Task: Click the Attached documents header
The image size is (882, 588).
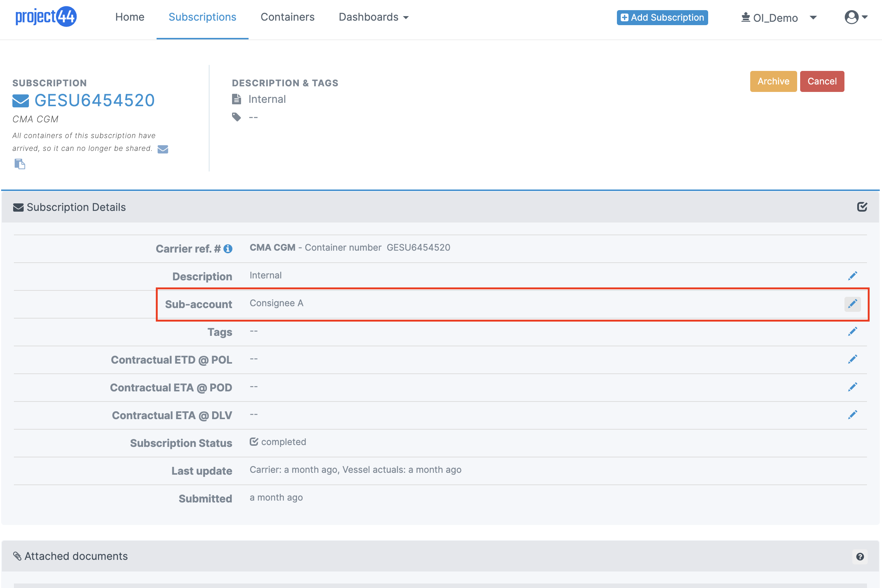Action: (440, 556)
